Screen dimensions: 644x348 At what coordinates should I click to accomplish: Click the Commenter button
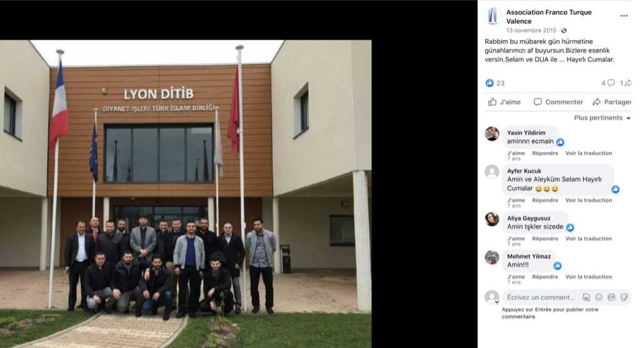558,102
